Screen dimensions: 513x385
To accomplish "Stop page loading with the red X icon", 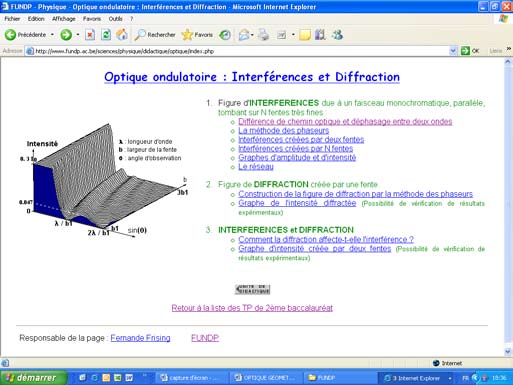I will [90, 35].
